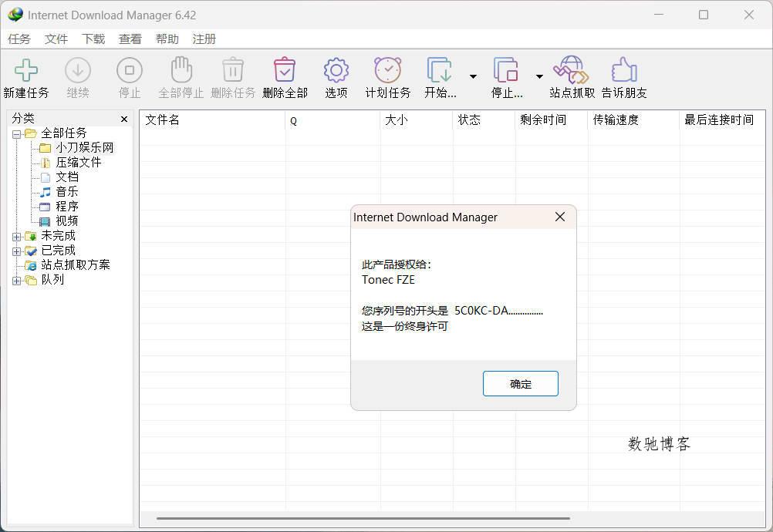This screenshot has width=773, height=532.
Task: Select 压缩文件 category
Action: point(79,163)
